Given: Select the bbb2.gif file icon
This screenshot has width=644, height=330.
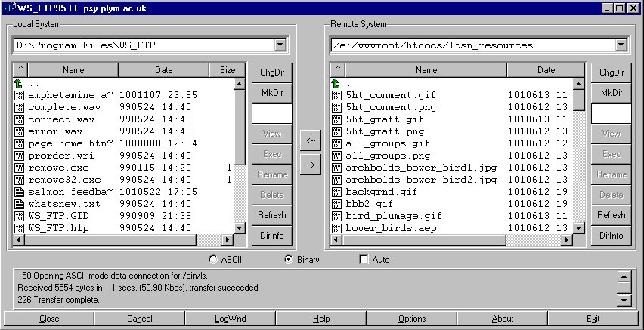Looking at the screenshot, I should (x=336, y=204).
